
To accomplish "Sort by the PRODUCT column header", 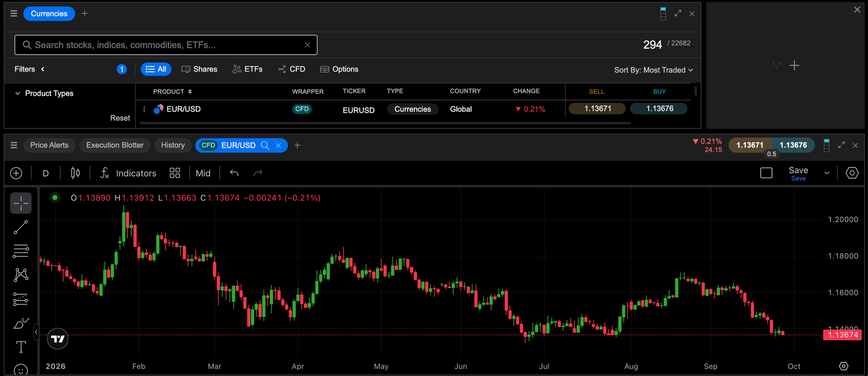I will click(173, 92).
